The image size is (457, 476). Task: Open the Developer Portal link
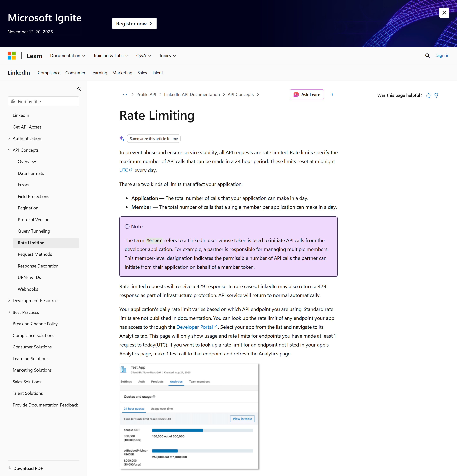tap(196, 327)
